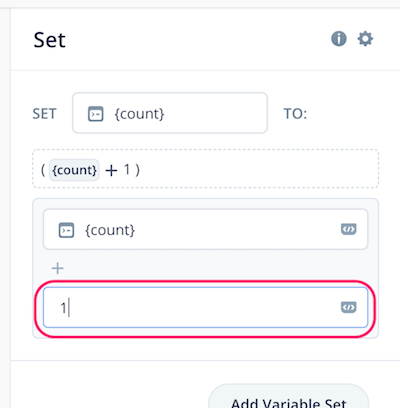Change the plus operator between operands
The height and width of the screenshot is (408, 400).
point(58,268)
